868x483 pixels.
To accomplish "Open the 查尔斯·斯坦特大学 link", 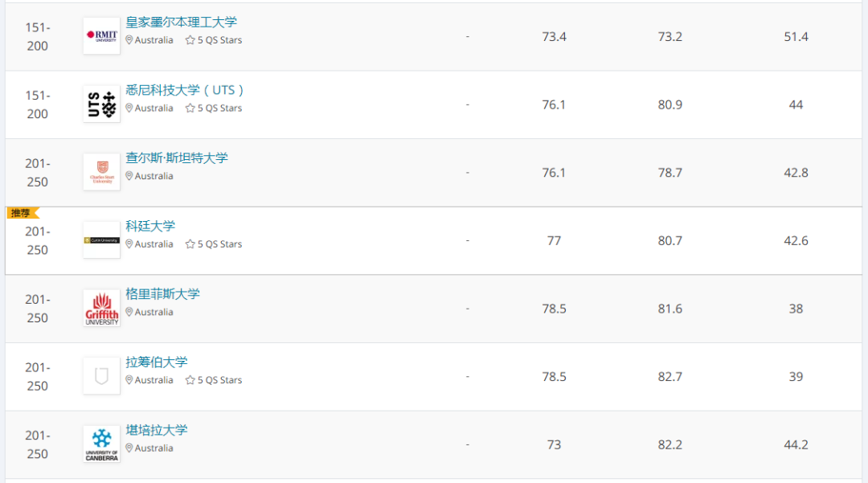I will point(177,158).
